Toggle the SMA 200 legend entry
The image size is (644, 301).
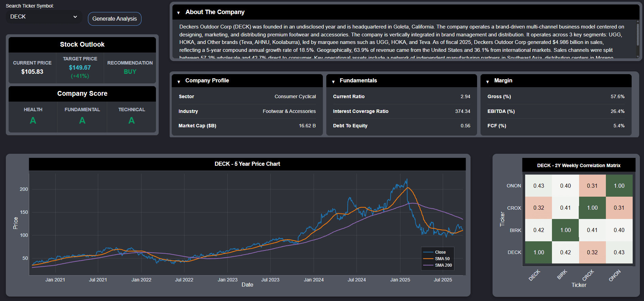tap(438, 265)
